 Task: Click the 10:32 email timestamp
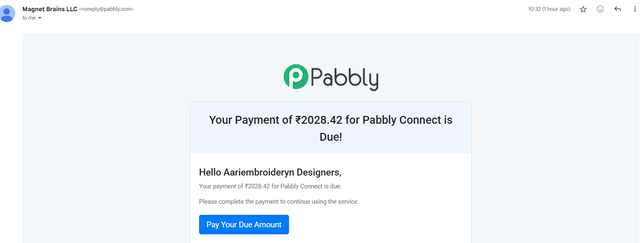(534, 9)
